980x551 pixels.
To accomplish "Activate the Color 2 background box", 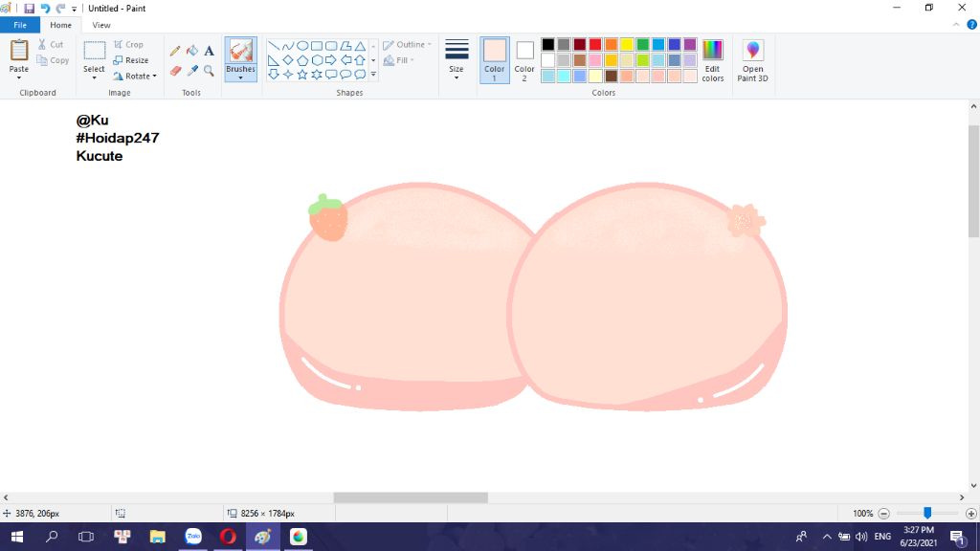I will [x=524, y=60].
